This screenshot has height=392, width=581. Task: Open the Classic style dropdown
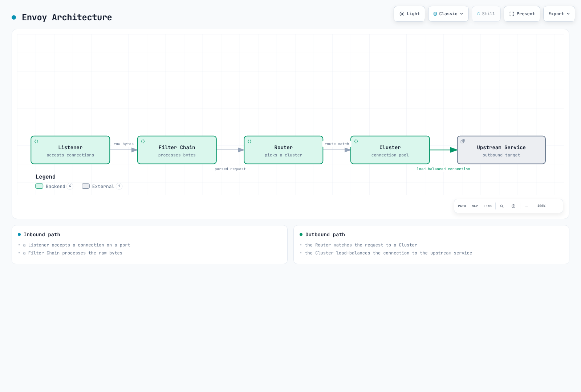point(448,14)
